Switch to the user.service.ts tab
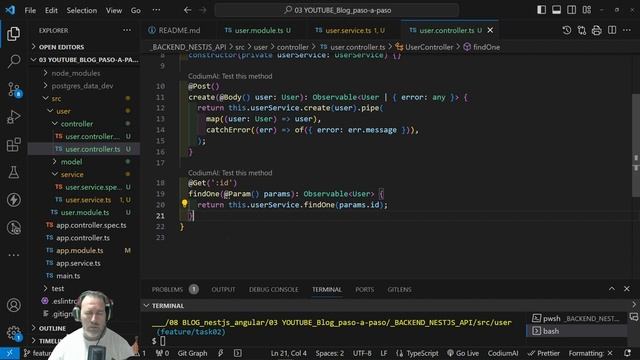The width and height of the screenshot is (640, 360). (351, 30)
